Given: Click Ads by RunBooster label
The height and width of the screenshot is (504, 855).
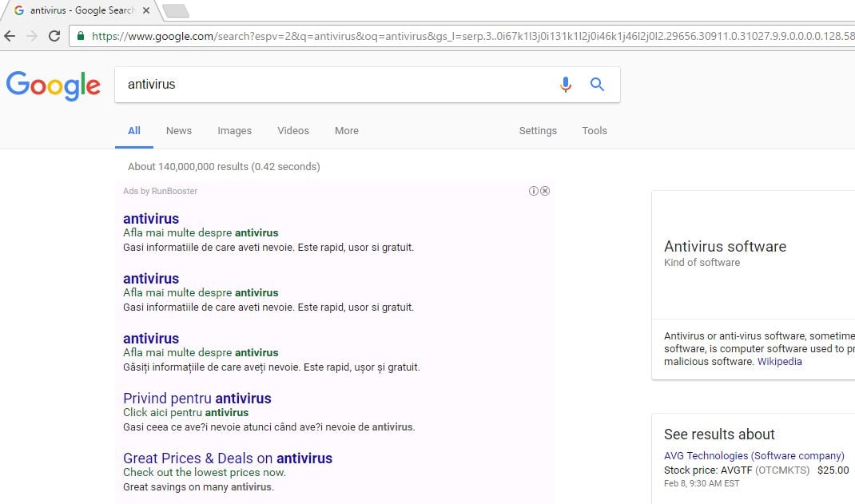Looking at the screenshot, I should pyautogui.click(x=161, y=191).
